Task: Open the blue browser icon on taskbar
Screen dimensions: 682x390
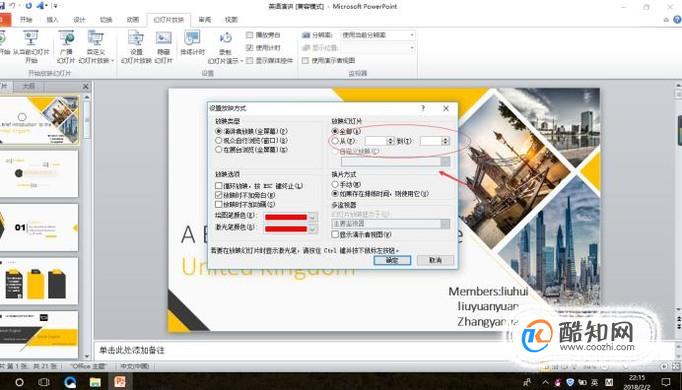Action: pos(70,382)
